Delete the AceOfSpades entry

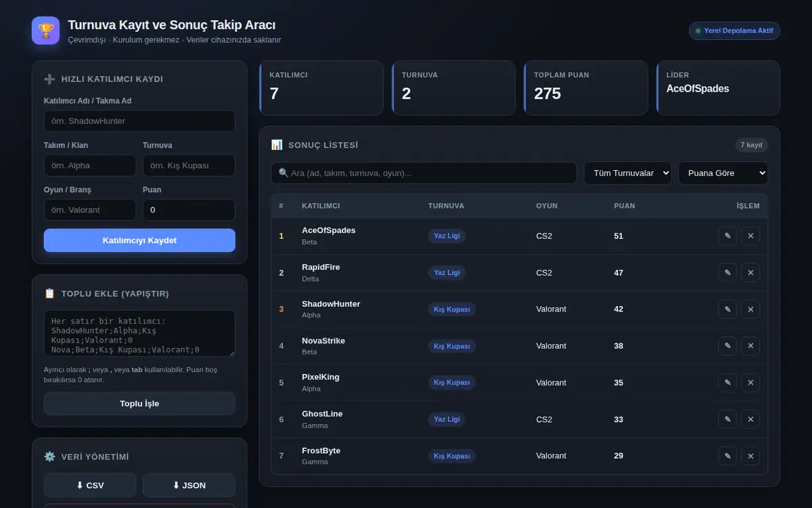[x=750, y=236]
